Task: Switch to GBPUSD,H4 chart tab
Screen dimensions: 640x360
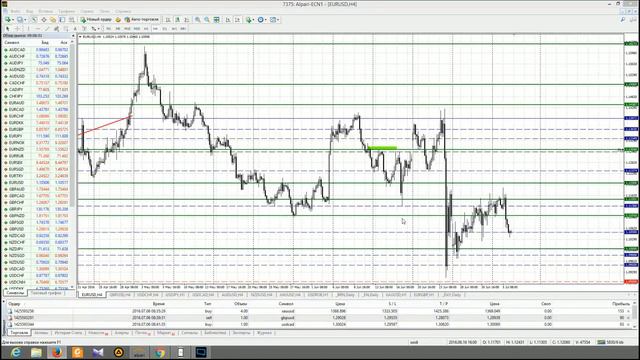Action: [120, 295]
